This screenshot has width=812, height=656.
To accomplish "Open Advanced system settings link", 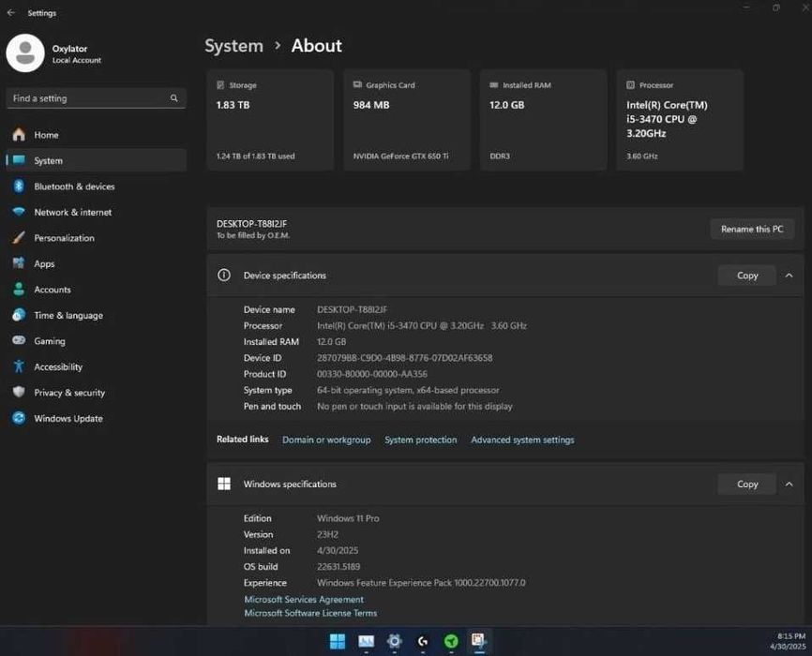I will (x=522, y=440).
